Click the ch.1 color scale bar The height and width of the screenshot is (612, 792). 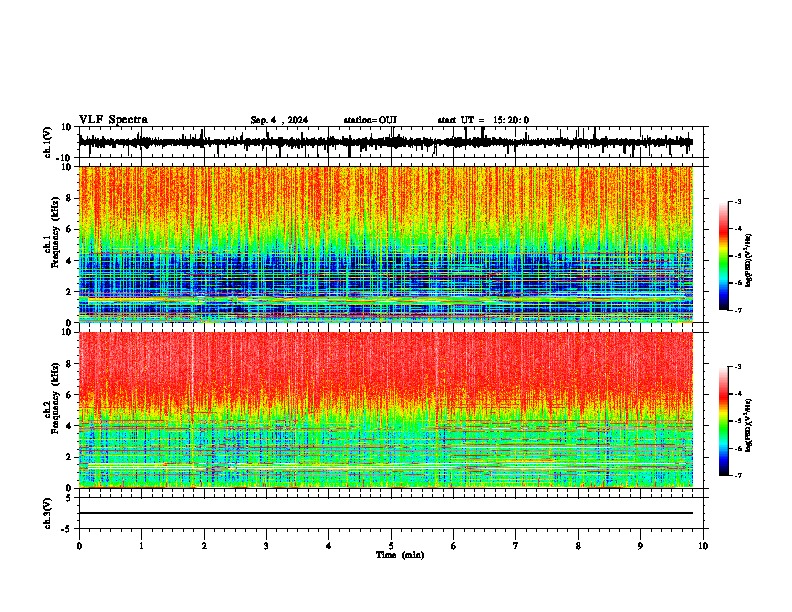pos(723,256)
